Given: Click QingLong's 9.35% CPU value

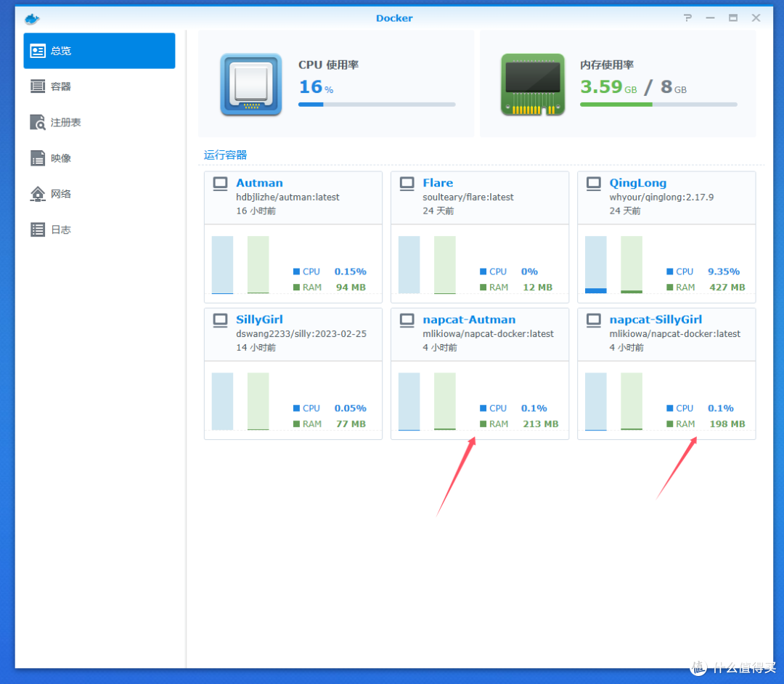Looking at the screenshot, I should point(724,272).
